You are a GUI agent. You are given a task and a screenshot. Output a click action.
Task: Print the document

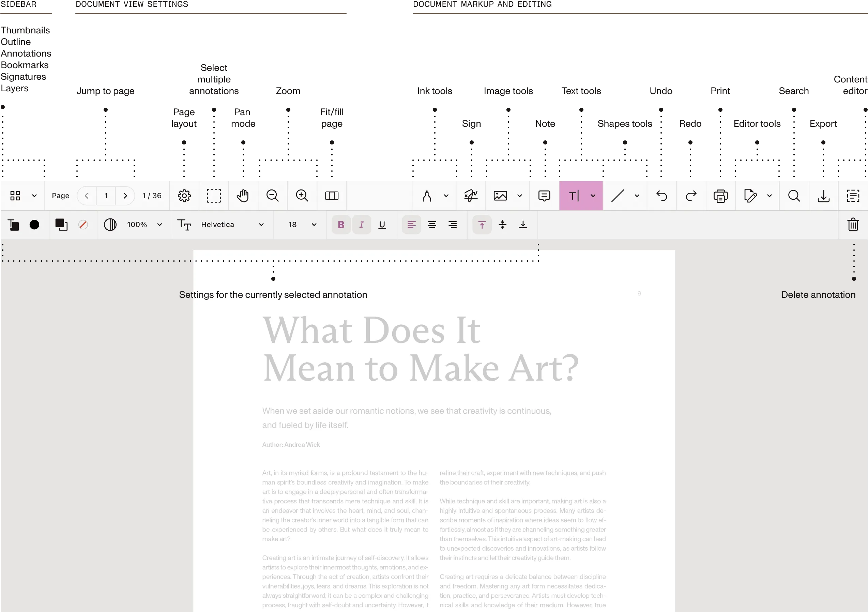pos(720,196)
